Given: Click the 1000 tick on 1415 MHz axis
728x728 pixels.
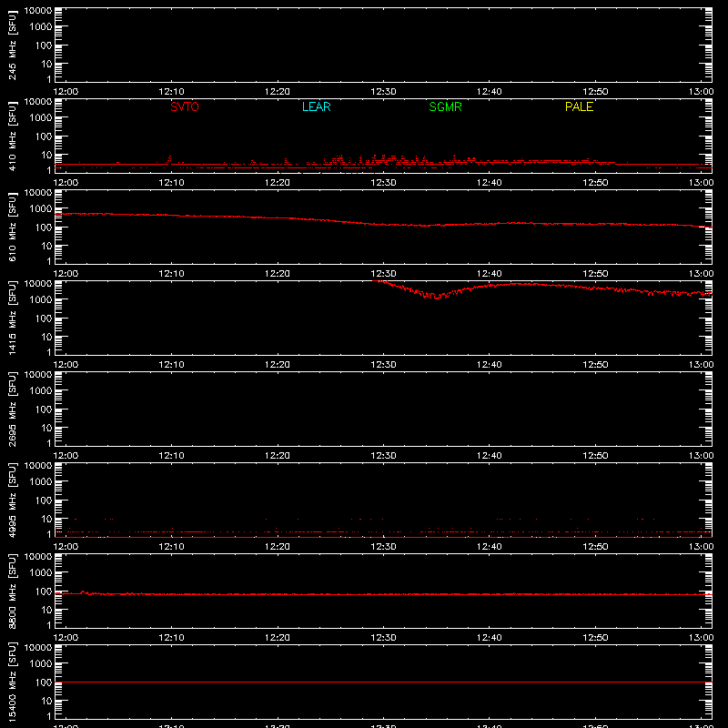Looking at the screenshot, I should [41, 300].
